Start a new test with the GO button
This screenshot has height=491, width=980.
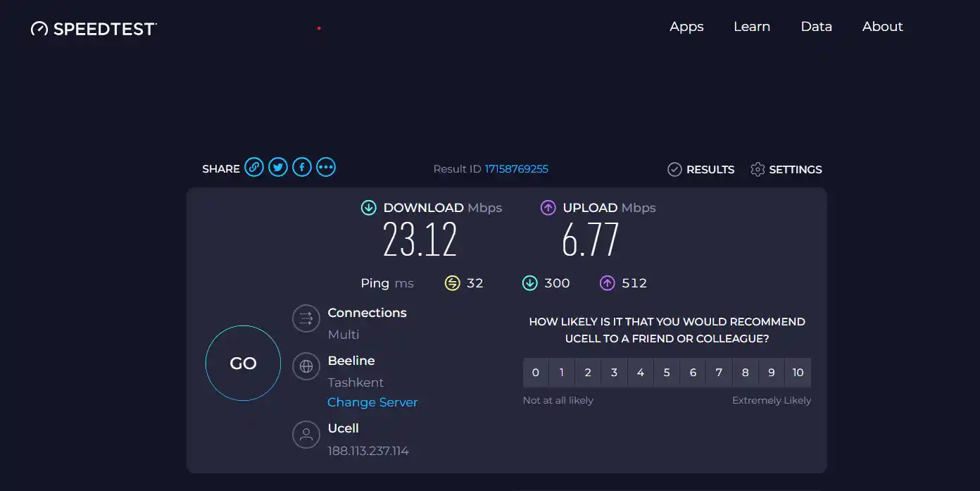coord(243,363)
